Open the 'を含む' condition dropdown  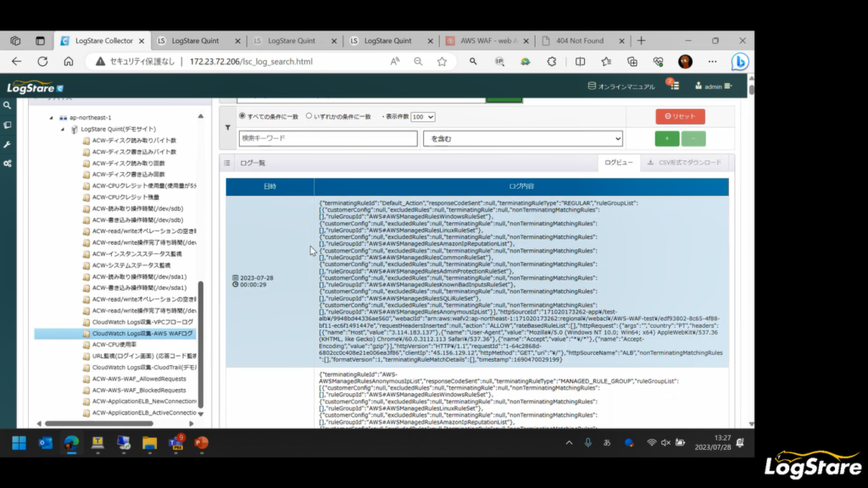522,138
